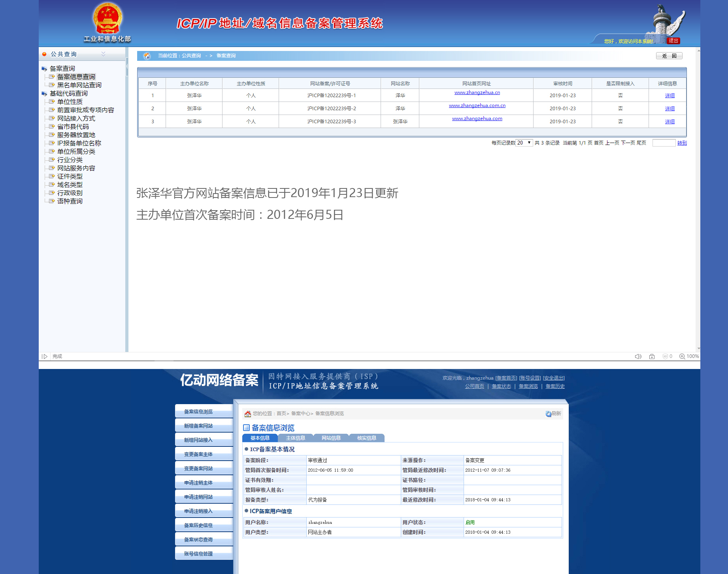Click the page number input field

(x=664, y=143)
